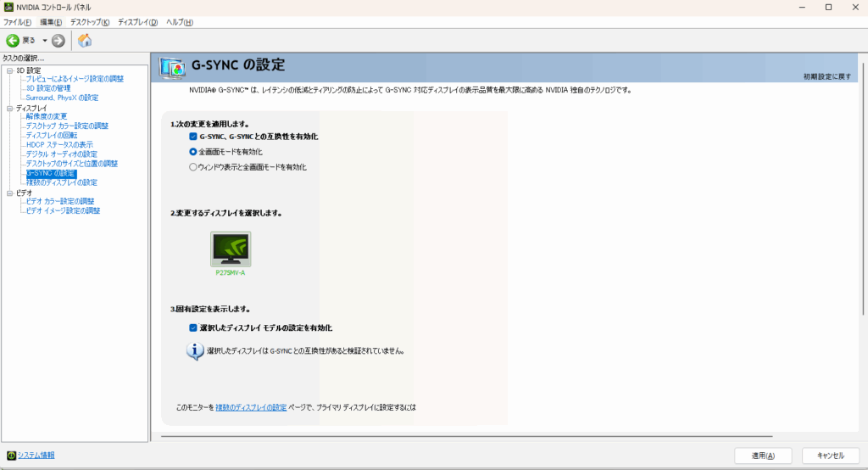Open ディスプレイの回転 tree item

pos(52,135)
